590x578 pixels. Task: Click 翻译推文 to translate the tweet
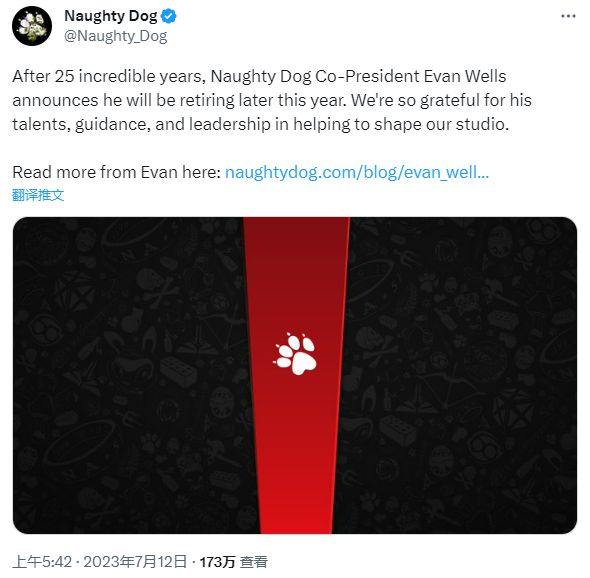click(38, 195)
